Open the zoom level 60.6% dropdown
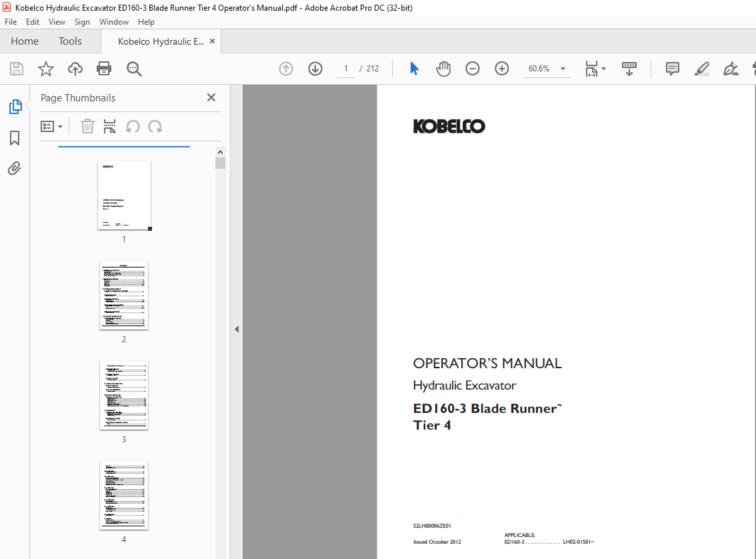The width and height of the screenshot is (756, 559). (546, 69)
